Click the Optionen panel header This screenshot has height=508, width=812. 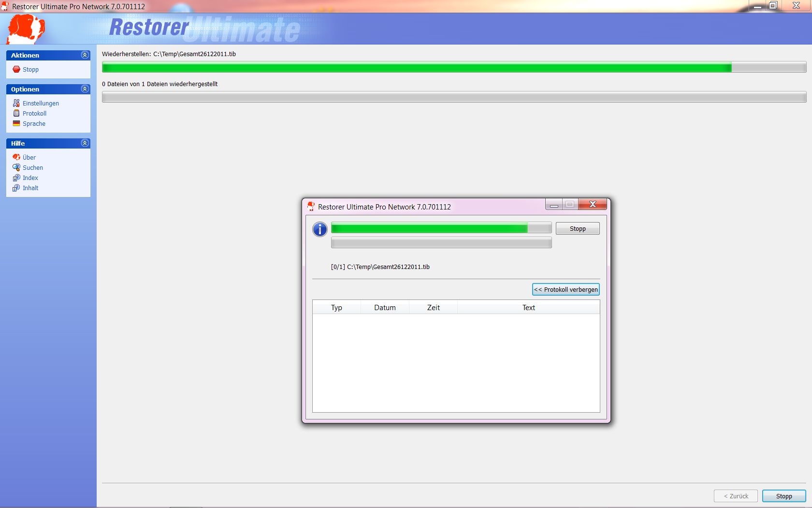point(48,89)
